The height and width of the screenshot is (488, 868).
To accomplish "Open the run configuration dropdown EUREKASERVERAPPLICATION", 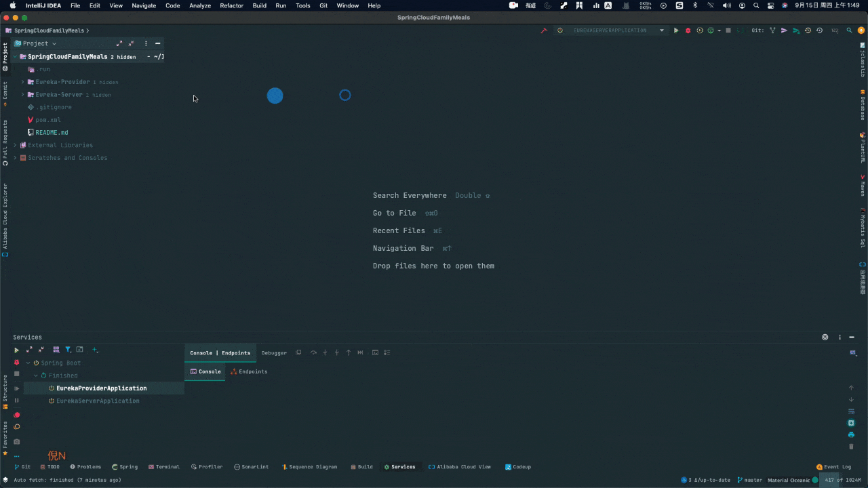I will tap(610, 30).
